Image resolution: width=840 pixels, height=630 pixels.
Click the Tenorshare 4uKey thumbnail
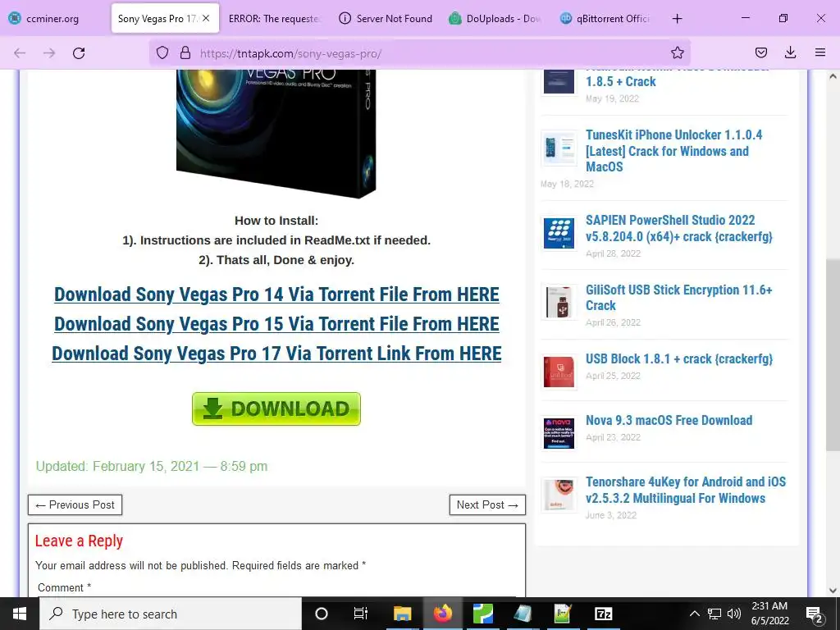click(559, 495)
